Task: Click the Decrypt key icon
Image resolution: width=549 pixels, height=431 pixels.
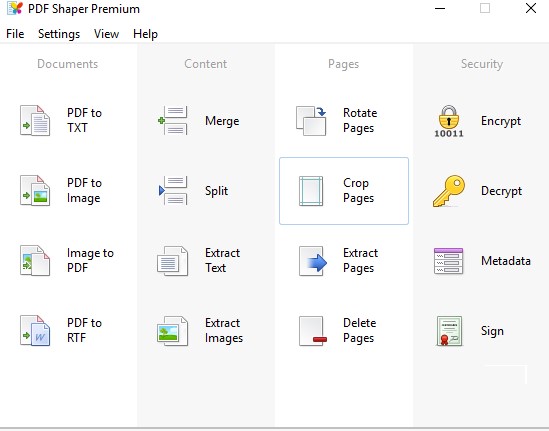Action: [449, 191]
